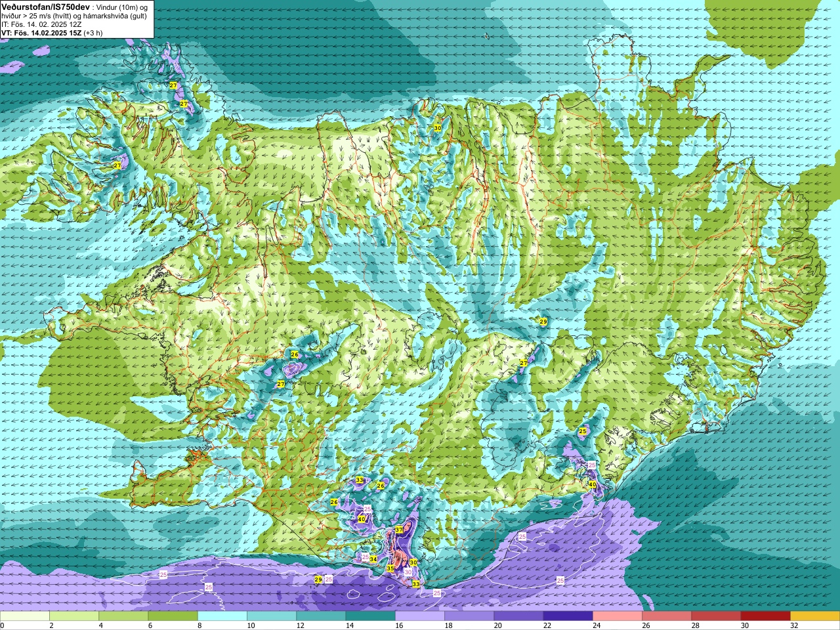Select the turquoise 10–12 legend swatch

tap(272, 616)
